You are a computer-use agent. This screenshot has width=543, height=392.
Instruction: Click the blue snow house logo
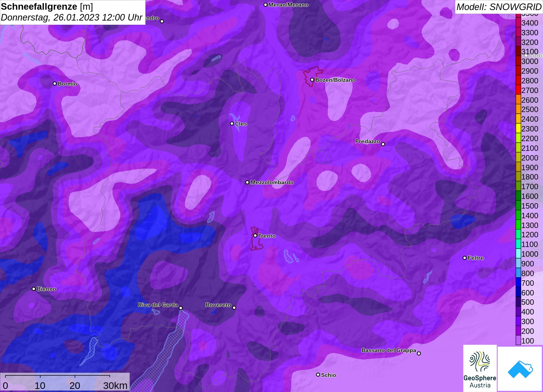click(520, 369)
